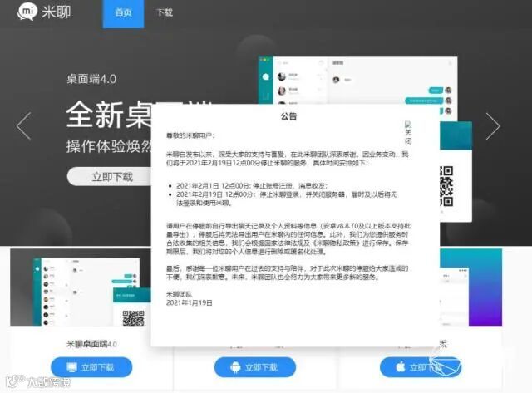The image size is (532, 393).
Task: Click the 操作体验焕然 subtitle text
Action: [x=109, y=146]
